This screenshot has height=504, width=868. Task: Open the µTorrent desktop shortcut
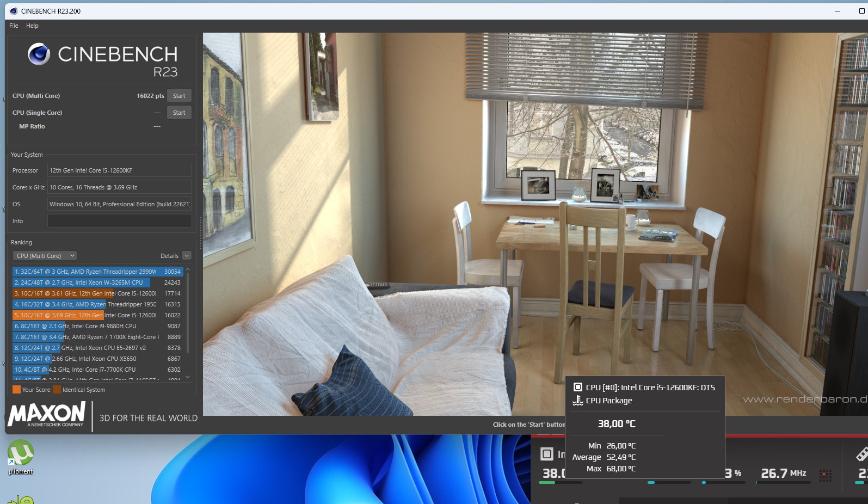[21, 457]
